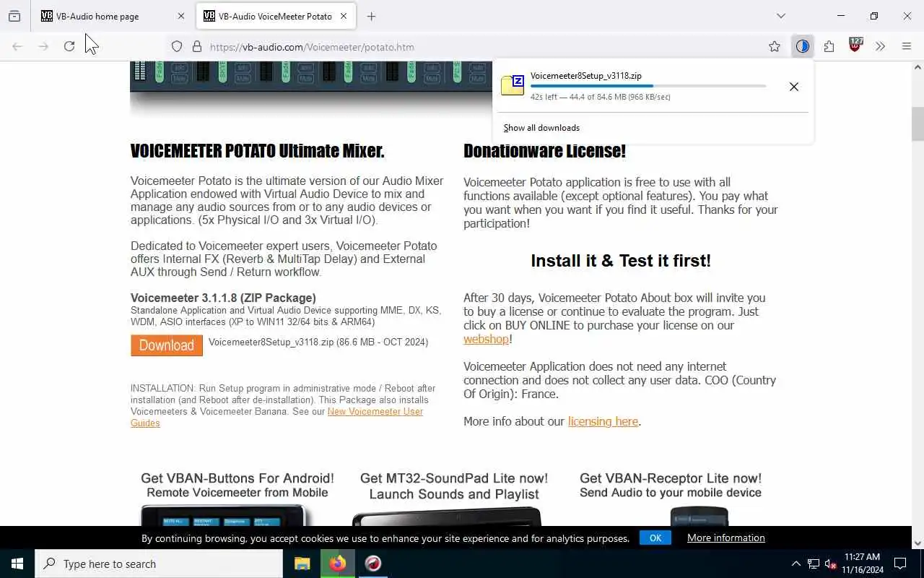Open a new browser tab
The image size is (924, 578).
click(371, 16)
